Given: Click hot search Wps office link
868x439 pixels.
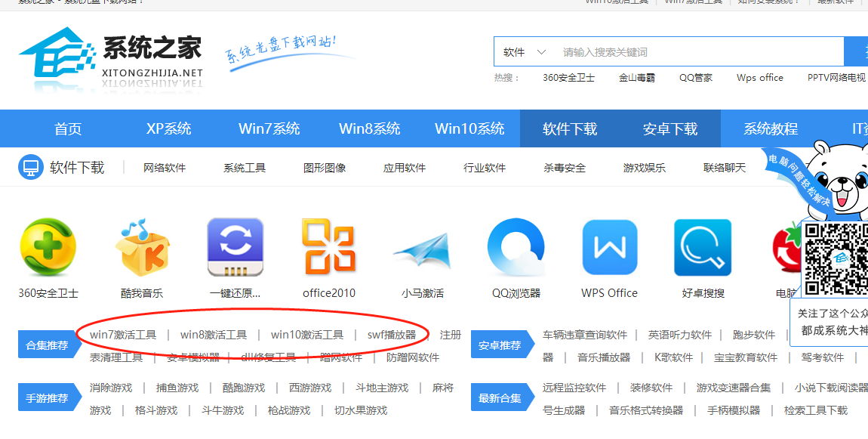Looking at the screenshot, I should point(759,78).
